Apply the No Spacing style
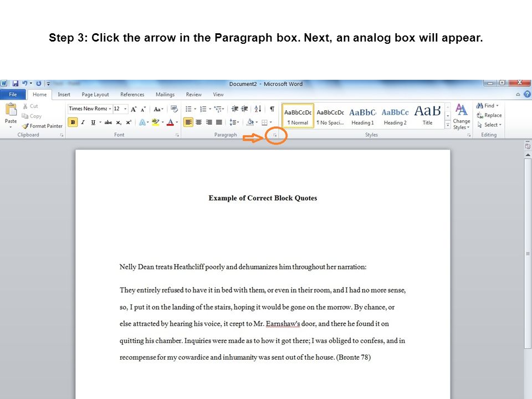This screenshot has width=532, height=399. (x=330, y=116)
